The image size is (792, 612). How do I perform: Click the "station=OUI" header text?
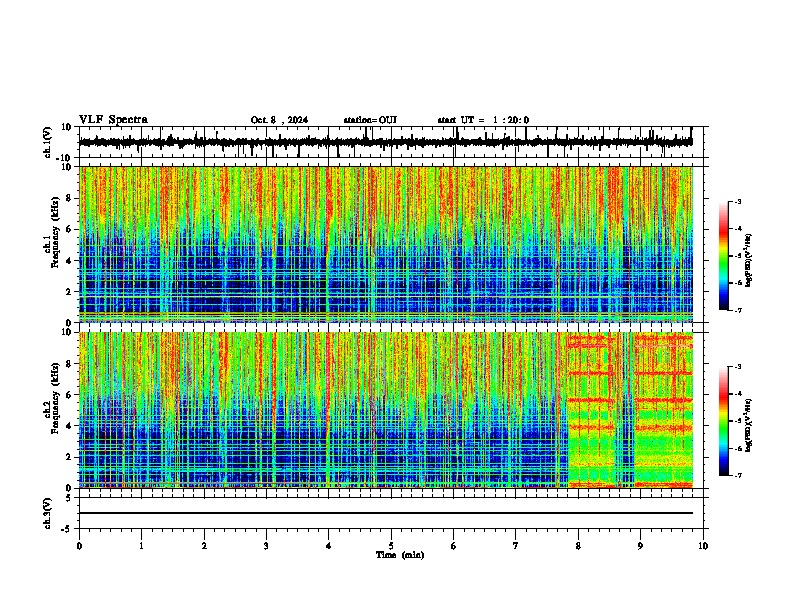click(x=370, y=120)
